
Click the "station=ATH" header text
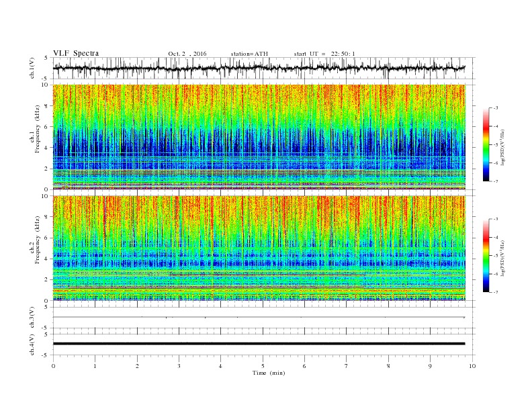point(249,54)
